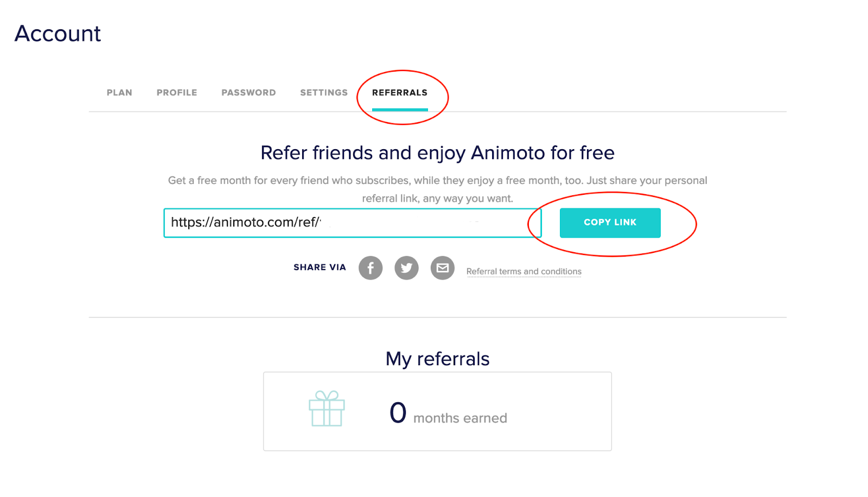Share referral link via Twitter icon
Image resolution: width=868 pixels, height=497 pixels.
point(406,268)
